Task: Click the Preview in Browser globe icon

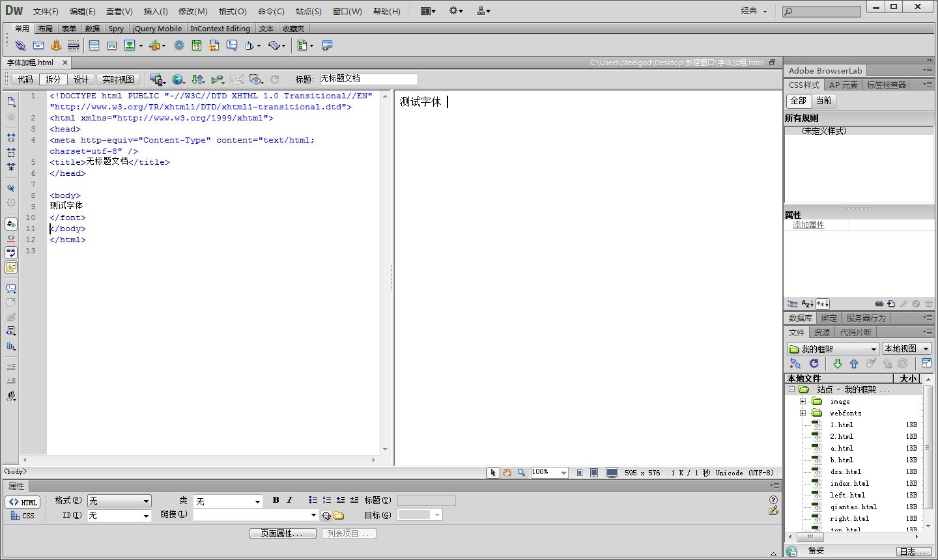Action: [177, 79]
